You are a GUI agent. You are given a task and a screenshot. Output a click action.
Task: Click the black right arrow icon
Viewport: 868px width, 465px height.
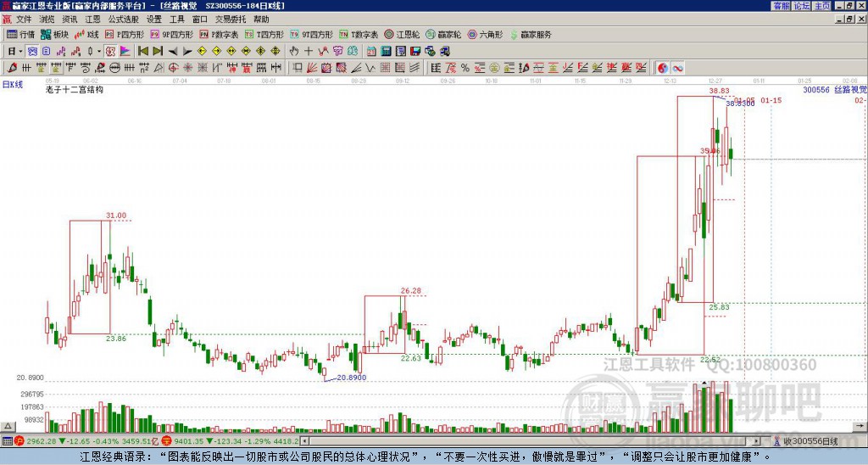pyautogui.click(x=187, y=51)
